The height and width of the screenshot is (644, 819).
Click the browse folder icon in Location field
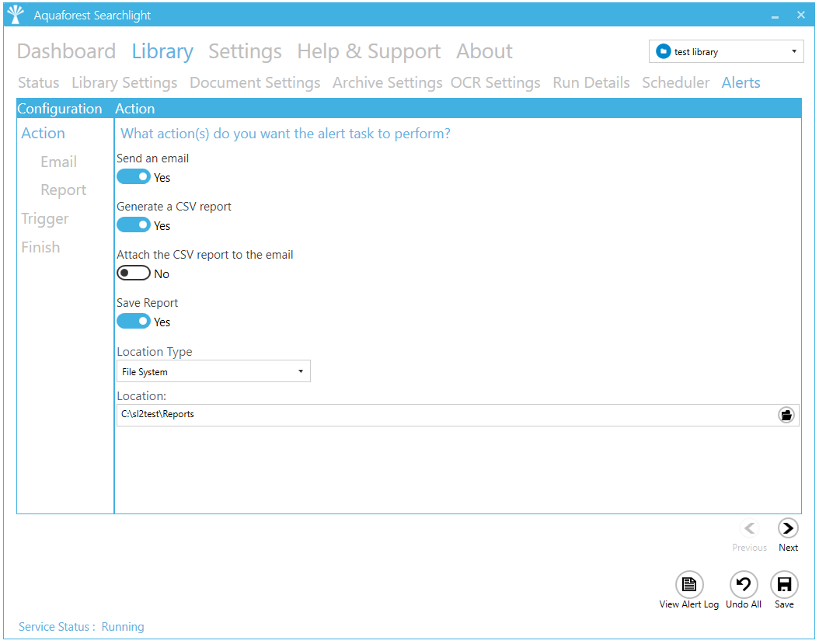click(x=786, y=415)
